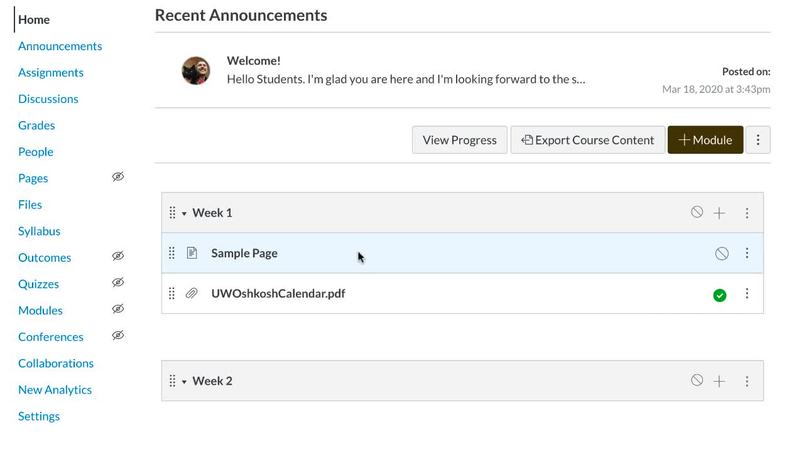Go to Assignments in course navigation

[x=51, y=72]
